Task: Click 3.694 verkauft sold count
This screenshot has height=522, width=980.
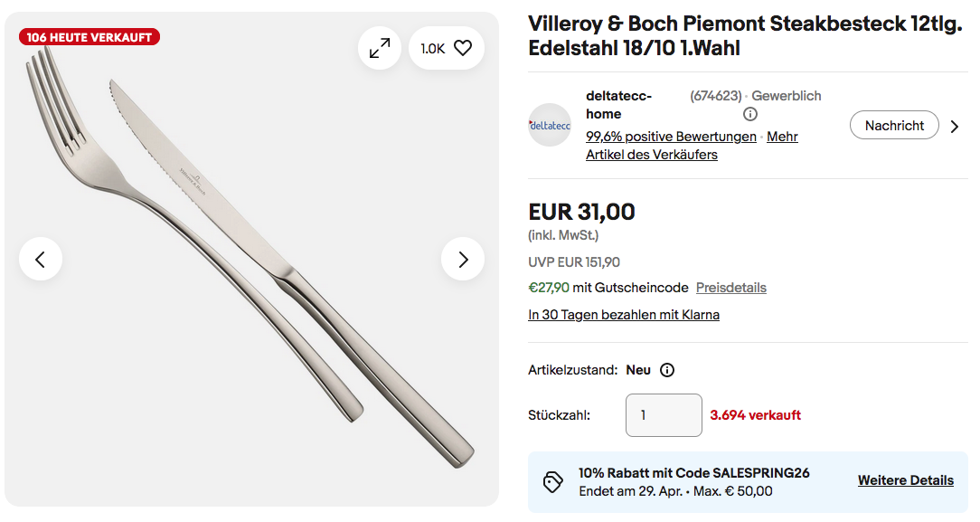Action: pyautogui.click(x=755, y=415)
